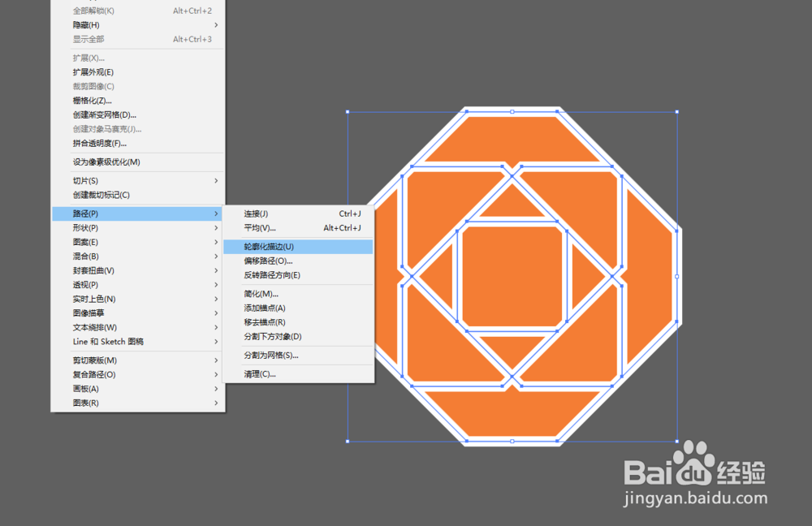
Task: Choose 拼合透明度(F)... entry
Action: pyautogui.click(x=138, y=144)
